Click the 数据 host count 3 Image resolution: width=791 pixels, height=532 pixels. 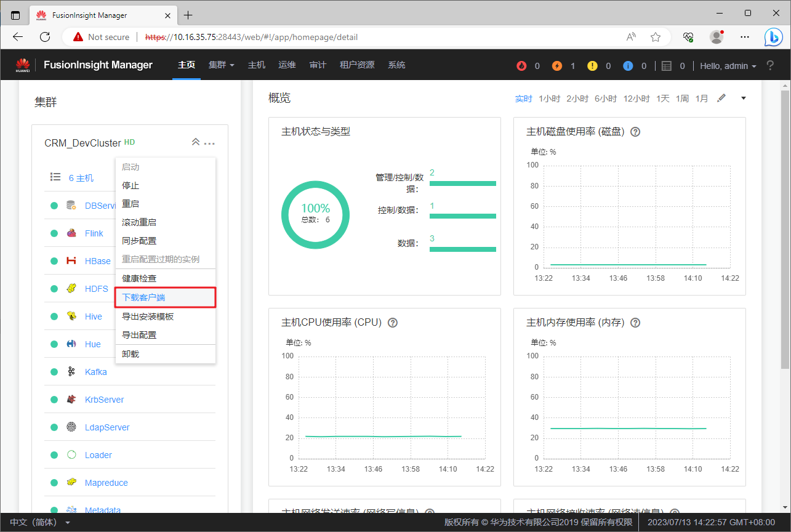(432, 238)
